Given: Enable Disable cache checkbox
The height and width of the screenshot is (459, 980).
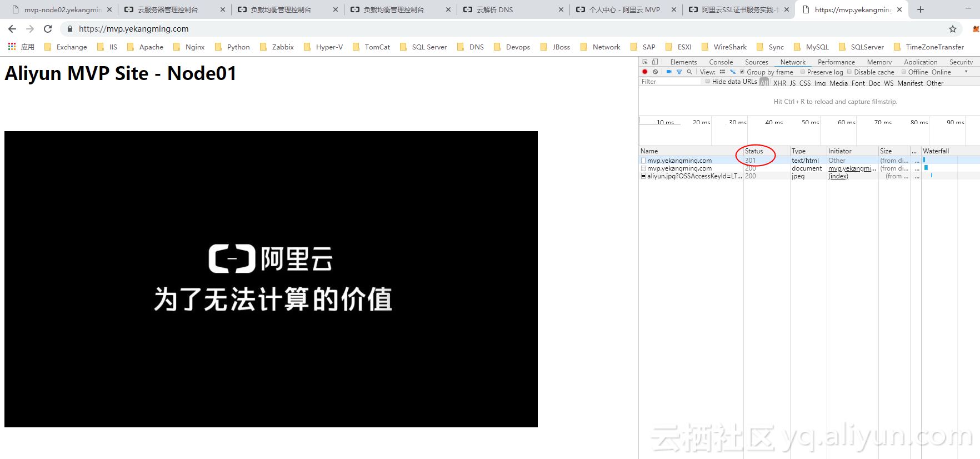Looking at the screenshot, I should pos(849,72).
